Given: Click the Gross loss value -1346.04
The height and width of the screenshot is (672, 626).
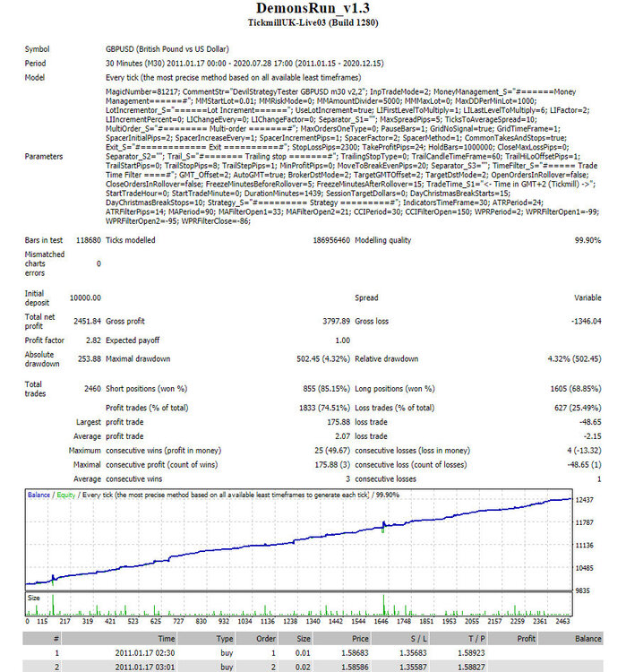Looking at the screenshot, I should pyautogui.click(x=586, y=322).
